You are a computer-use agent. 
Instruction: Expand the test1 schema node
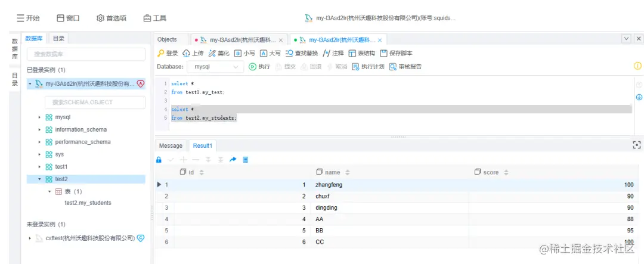pyautogui.click(x=40, y=167)
